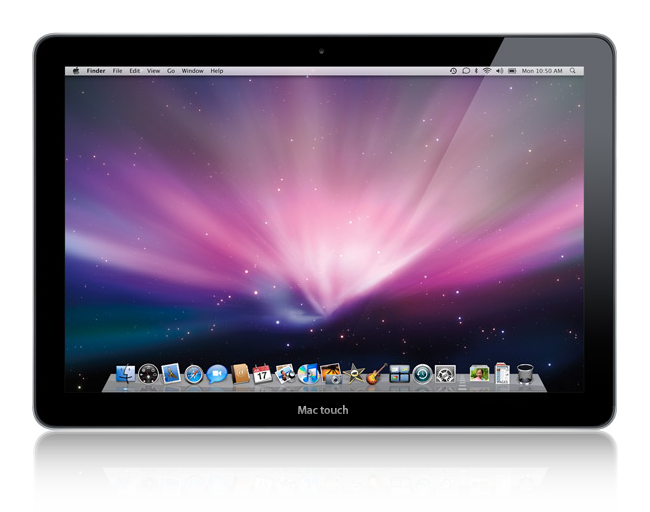The height and width of the screenshot is (512, 650).
Task: Click the clock showing Mon 10:50 AM
Action: point(542,71)
